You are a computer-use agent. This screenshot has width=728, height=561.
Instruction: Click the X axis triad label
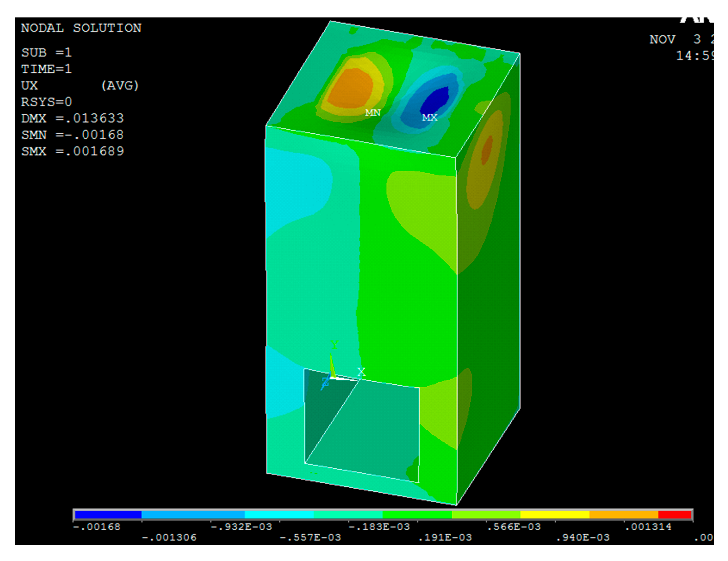361,372
